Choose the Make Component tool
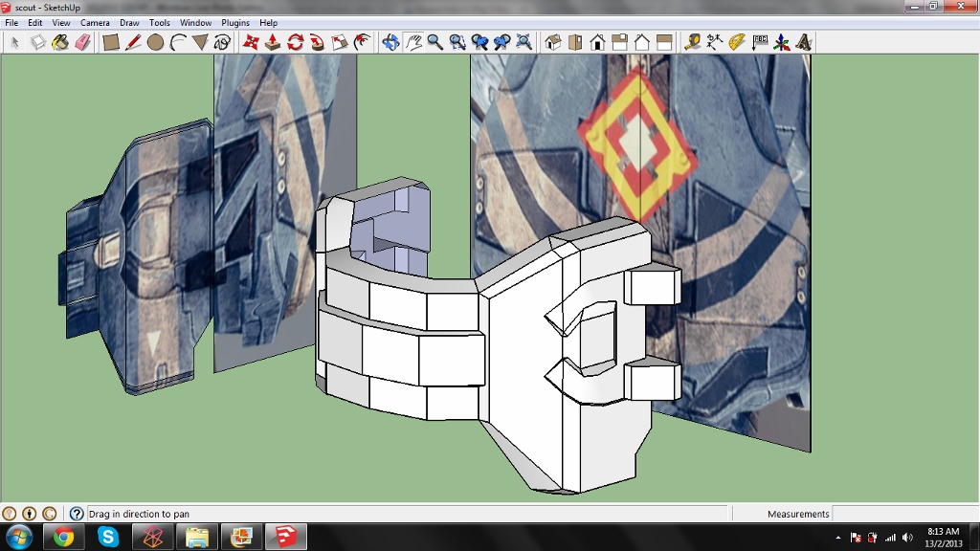Image resolution: width=980 pixels, height=551 pixels. 38,42
